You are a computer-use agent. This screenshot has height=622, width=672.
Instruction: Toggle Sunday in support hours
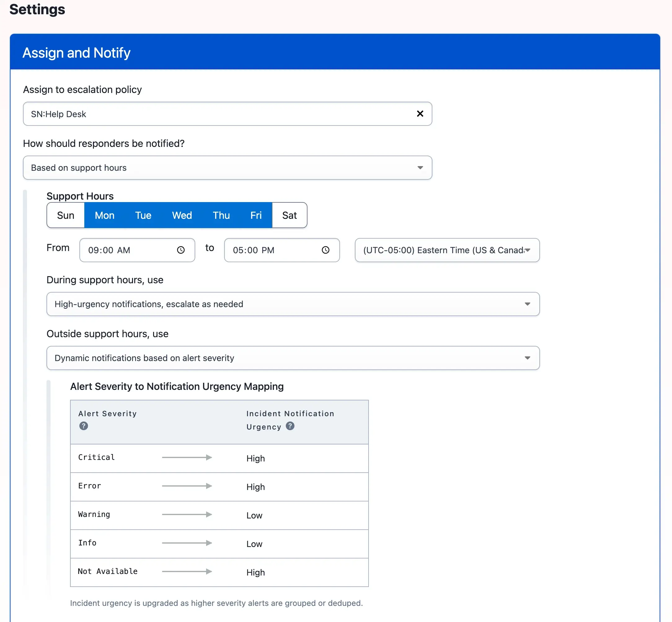tap(66, 215)
